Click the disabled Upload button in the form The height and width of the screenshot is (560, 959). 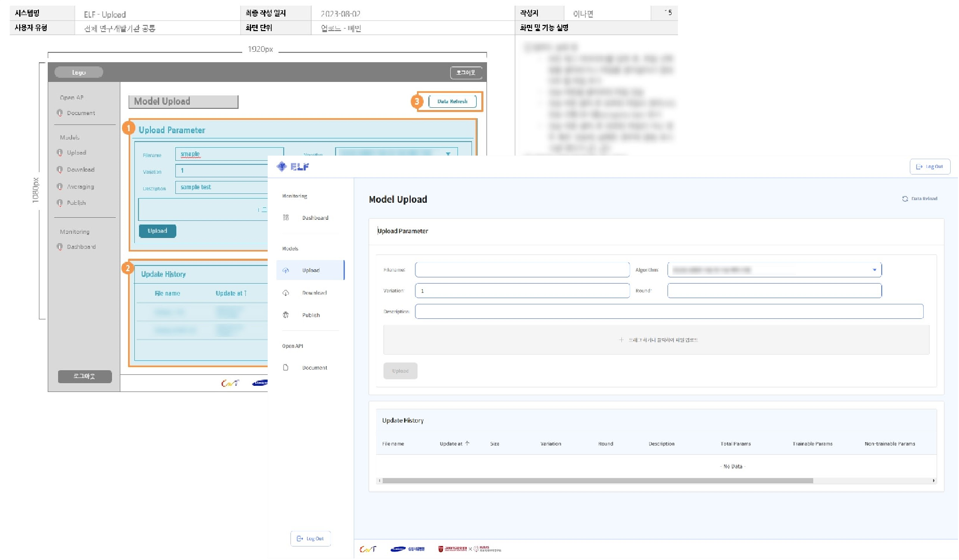click(400, 371)
